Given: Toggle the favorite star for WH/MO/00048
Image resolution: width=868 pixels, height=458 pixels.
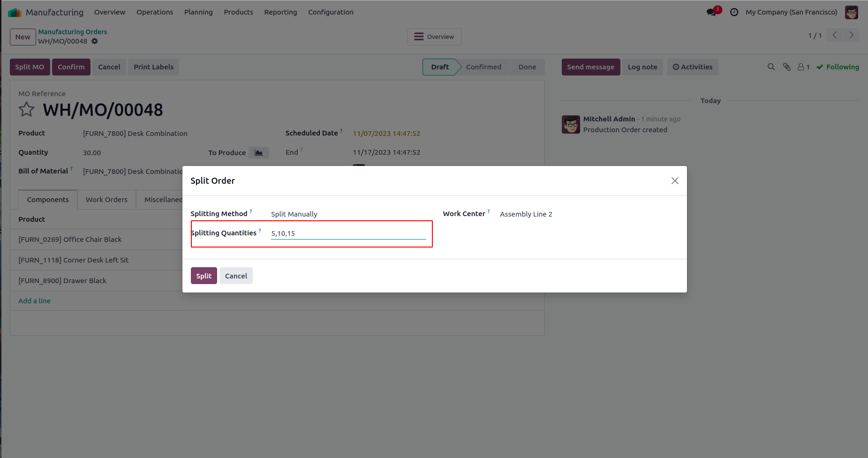Looking at the screenshot, I should pyautogui.click(x=27, y=110).
